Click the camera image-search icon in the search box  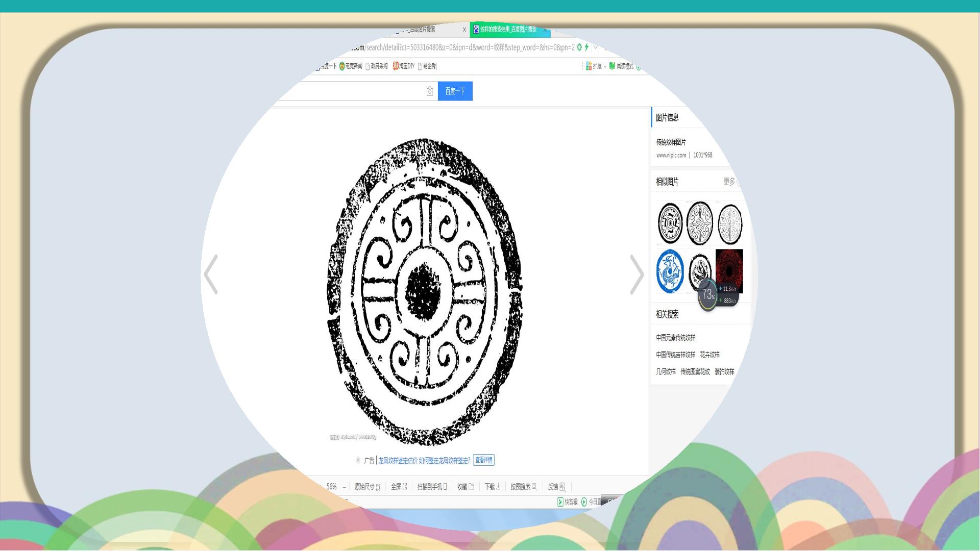click(x=430, y=91)
